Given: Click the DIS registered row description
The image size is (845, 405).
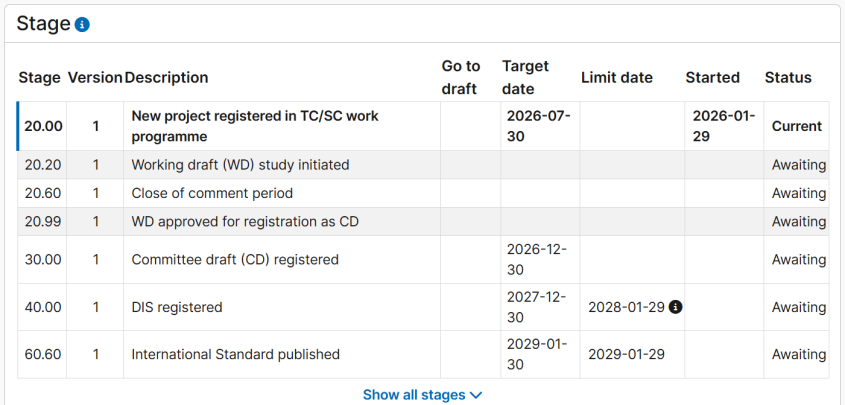Looking at the screenshot, I should click(x=177, y=307).
